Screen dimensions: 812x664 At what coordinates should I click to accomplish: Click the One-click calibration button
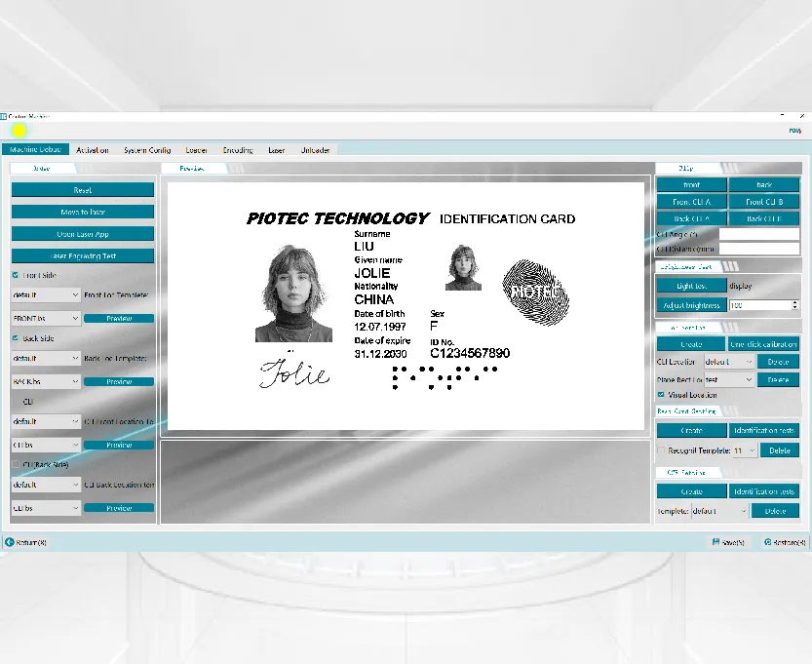click(x=764, y=344)
